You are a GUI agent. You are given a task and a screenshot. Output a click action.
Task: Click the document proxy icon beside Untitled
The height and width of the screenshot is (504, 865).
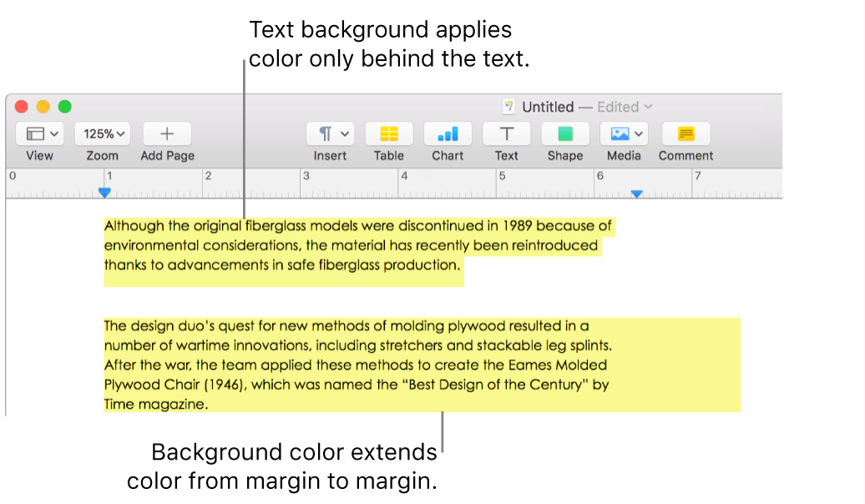pos(509,107)
